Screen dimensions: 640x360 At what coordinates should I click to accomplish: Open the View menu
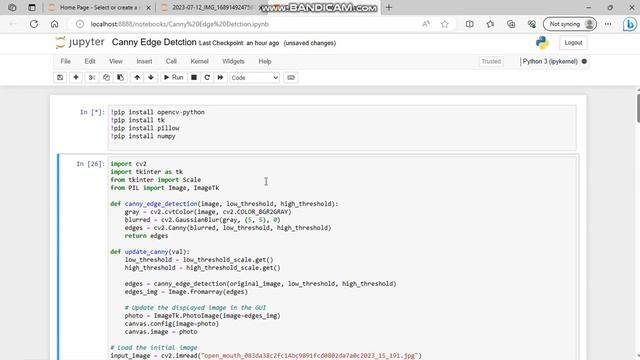coord(116,61)
